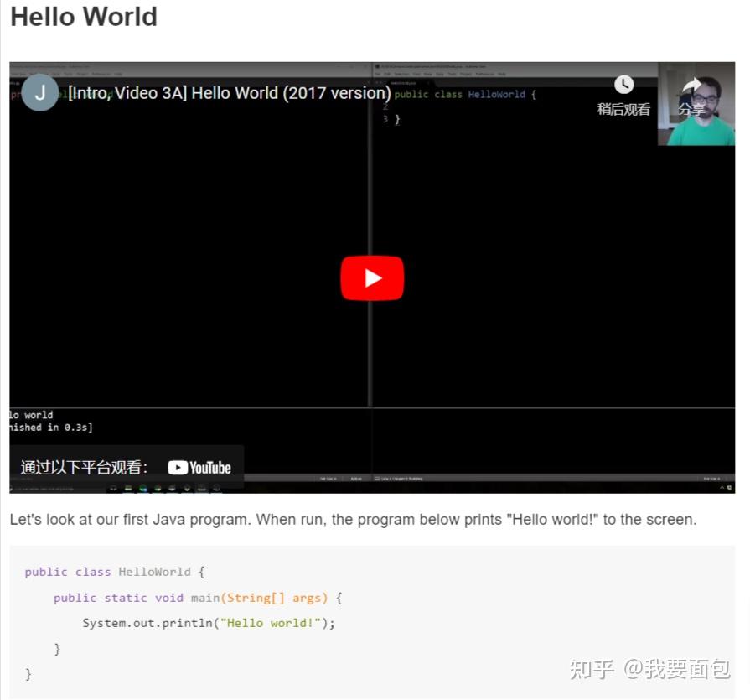
Task: Click the channel avatar "J" icon
Action: click(x=39, y=92)
